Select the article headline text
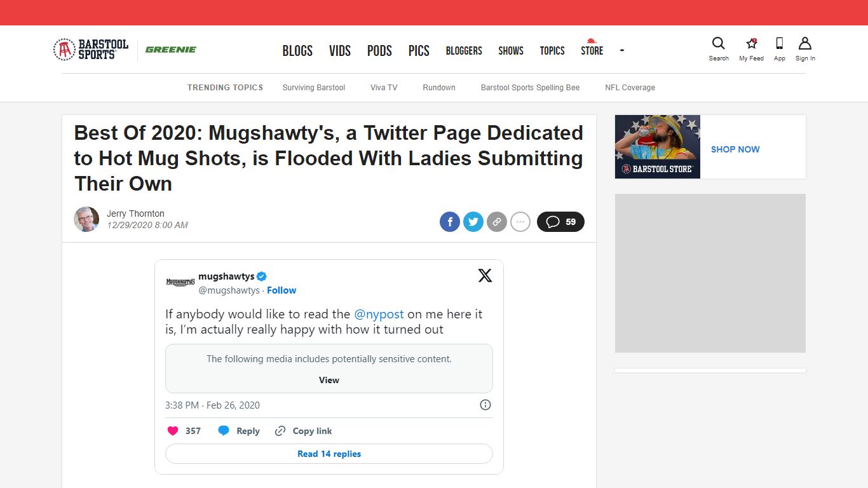 (329, 158)
